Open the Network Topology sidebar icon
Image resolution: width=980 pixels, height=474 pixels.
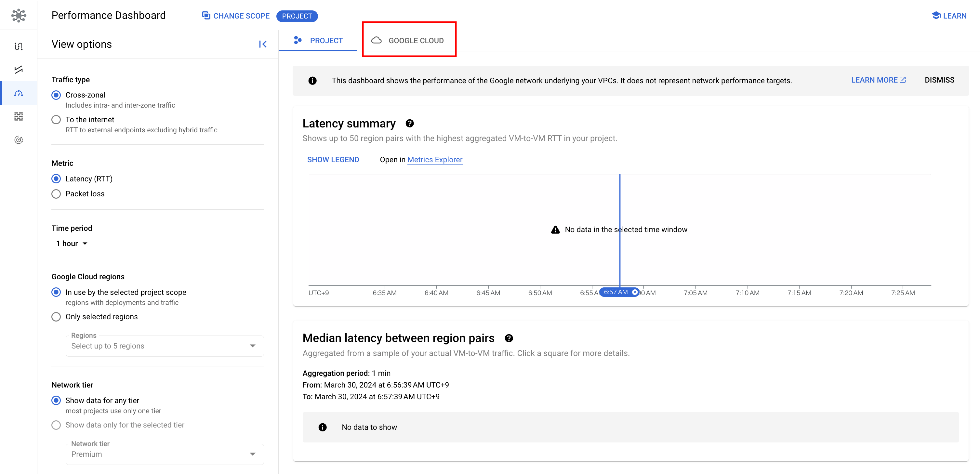pyautogui.click(x=18, y=46)
